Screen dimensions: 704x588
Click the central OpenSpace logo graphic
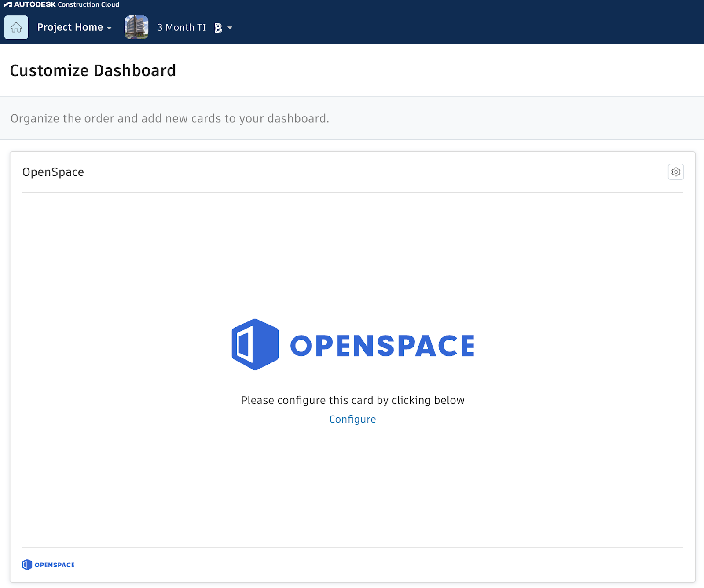tap(352, 344)
